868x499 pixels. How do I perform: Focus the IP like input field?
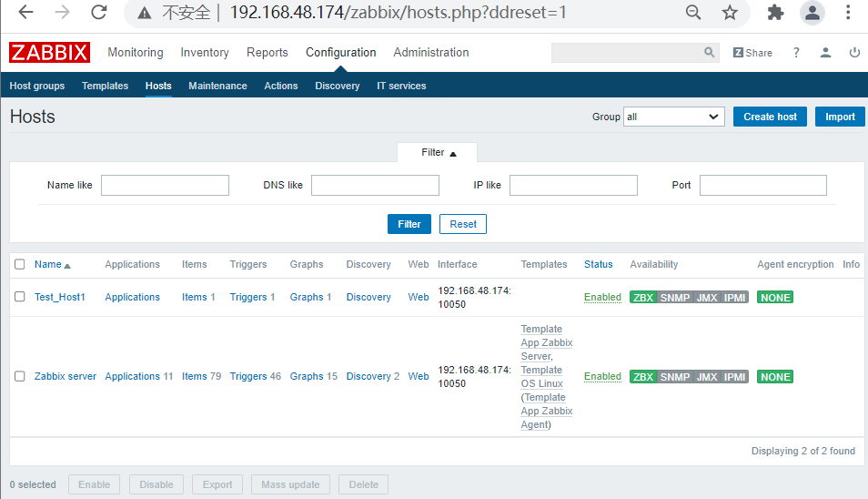coord(573,185)
